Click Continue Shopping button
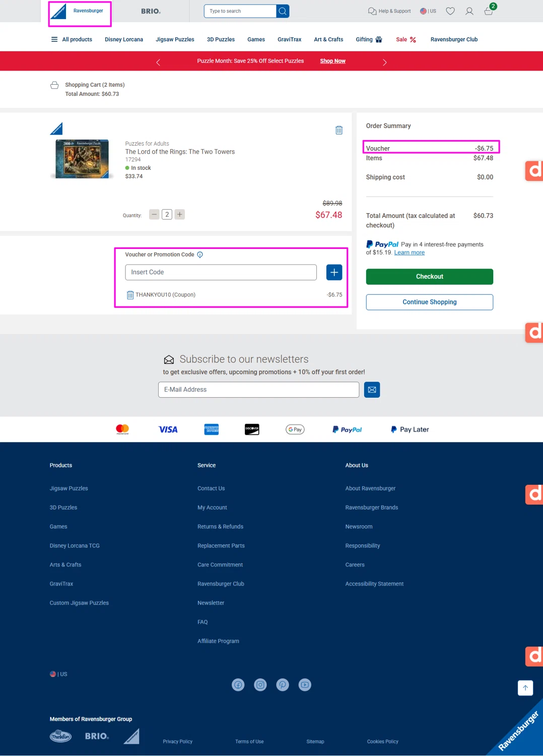Viewport: 543px width, 756px height. pos(429,302)
